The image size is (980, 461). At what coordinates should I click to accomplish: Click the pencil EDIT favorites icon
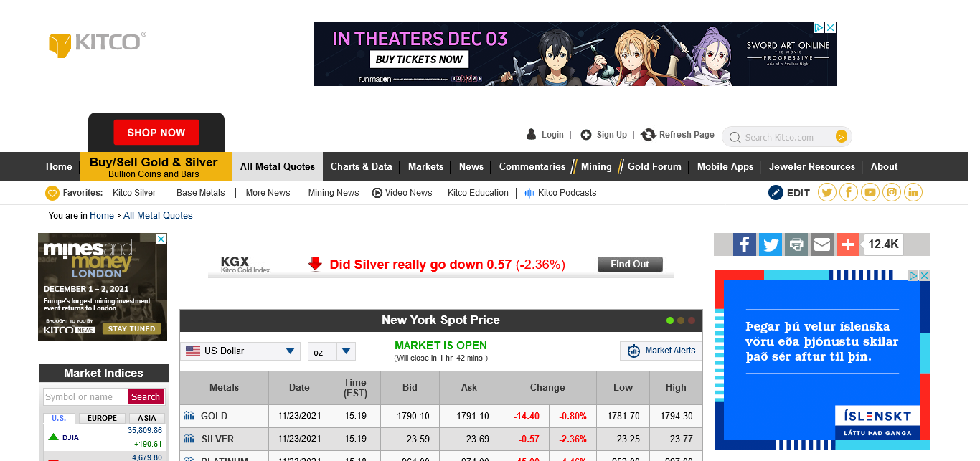(x=776, y=192)
